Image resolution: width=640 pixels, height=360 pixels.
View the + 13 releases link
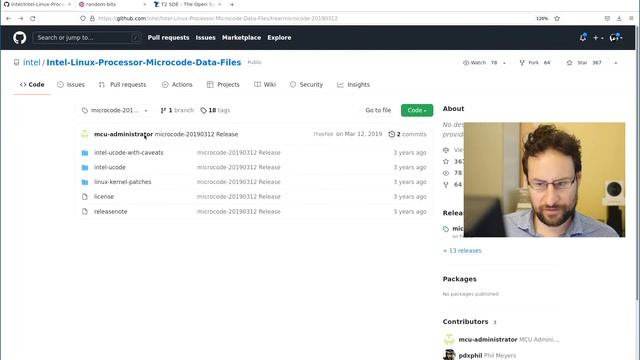[462, 251]
